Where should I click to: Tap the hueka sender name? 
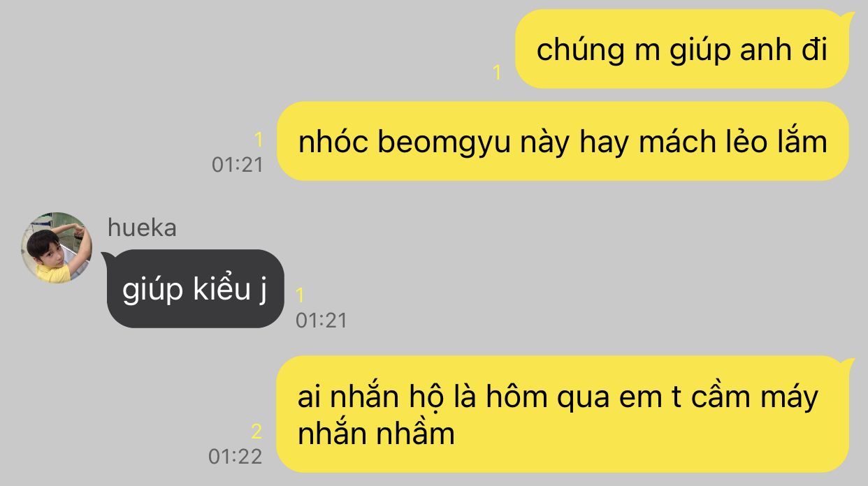[142, 228]
